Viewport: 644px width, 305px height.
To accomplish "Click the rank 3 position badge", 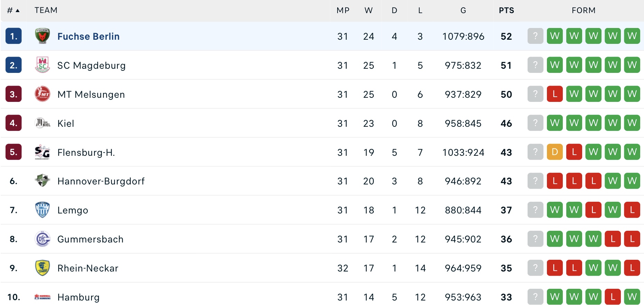I will click(13, 94).
